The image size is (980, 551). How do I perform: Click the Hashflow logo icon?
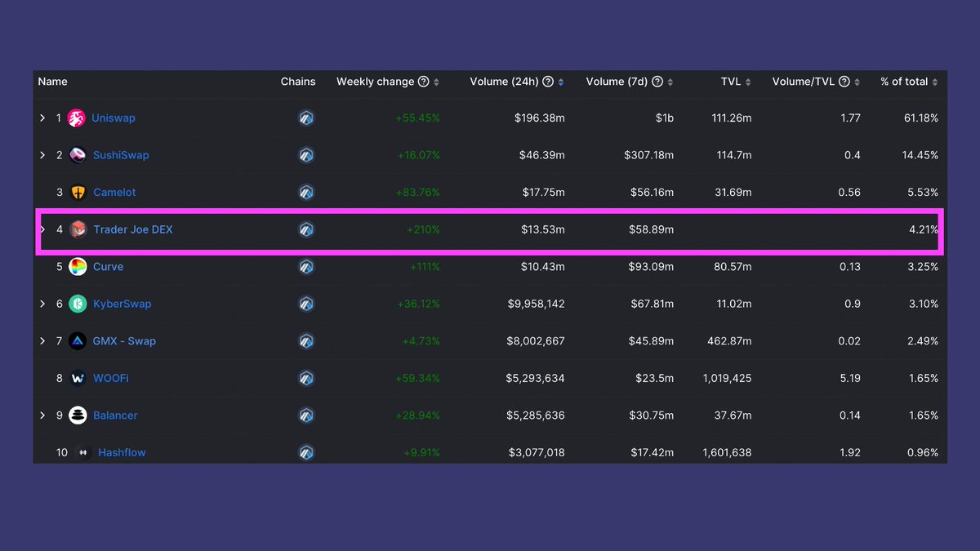click(x=82, y=452)
